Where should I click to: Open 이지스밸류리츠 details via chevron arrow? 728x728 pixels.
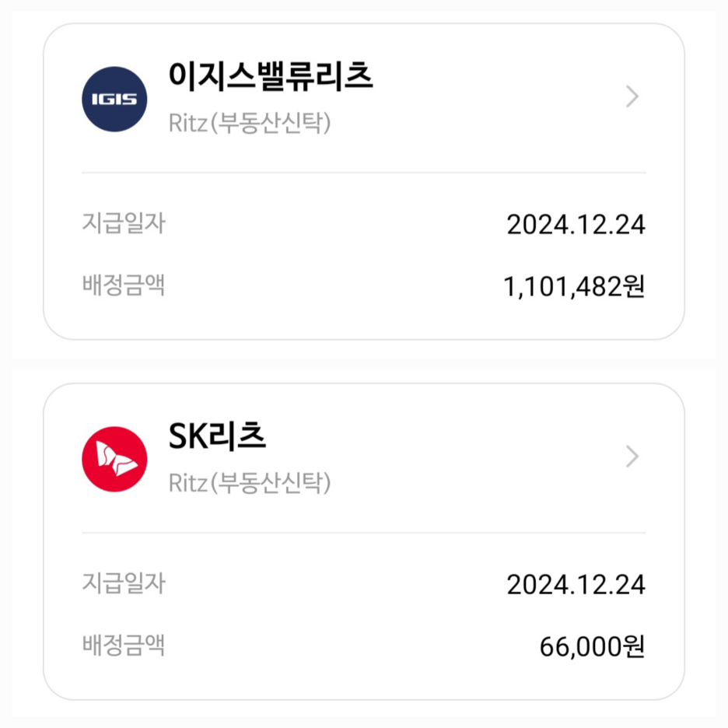[632, 97]
